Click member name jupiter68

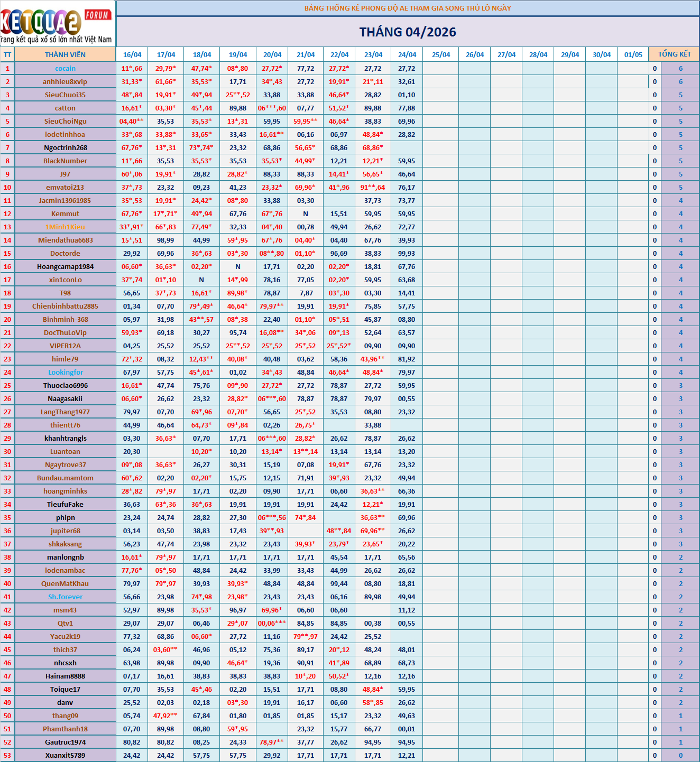[x=65, y=531]
